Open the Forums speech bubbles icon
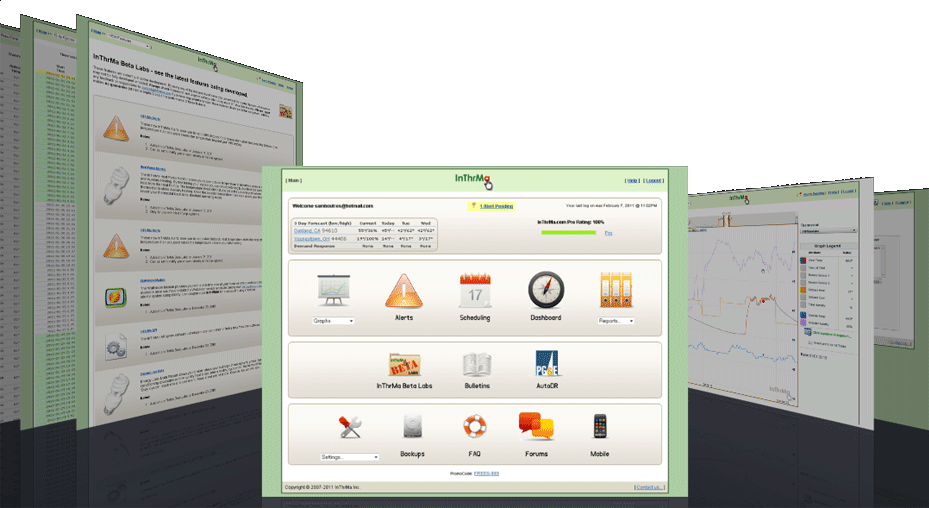The image size is (929, 508). pyautogui.click(x=536, y=426)
